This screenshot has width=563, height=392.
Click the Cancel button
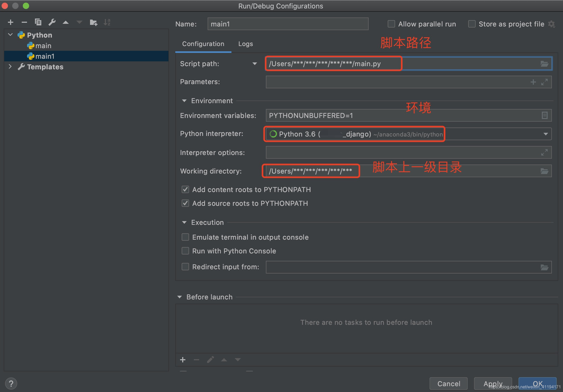tap(449, 383)
